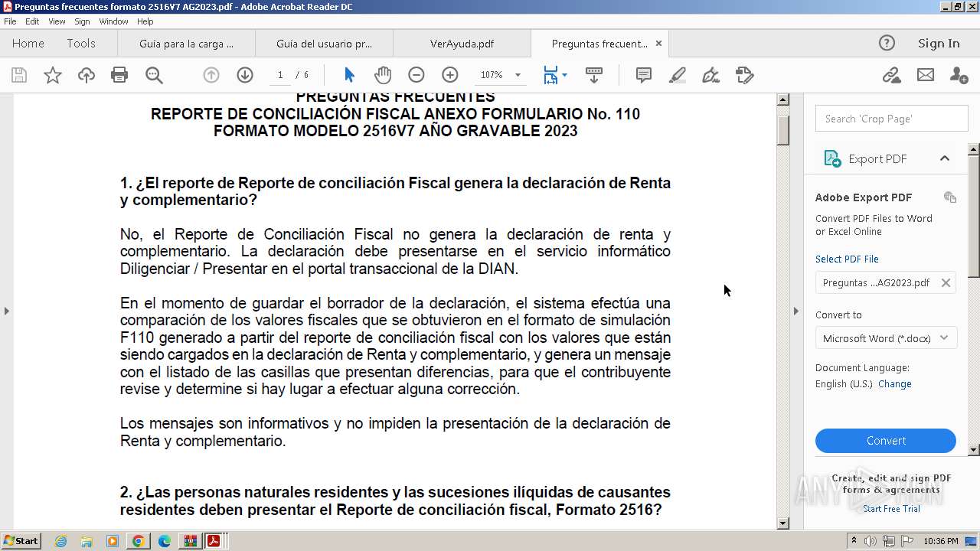The height and width of the screenshot is (551, 980).
Task: Open the Help menu
Action: (145, 21)
